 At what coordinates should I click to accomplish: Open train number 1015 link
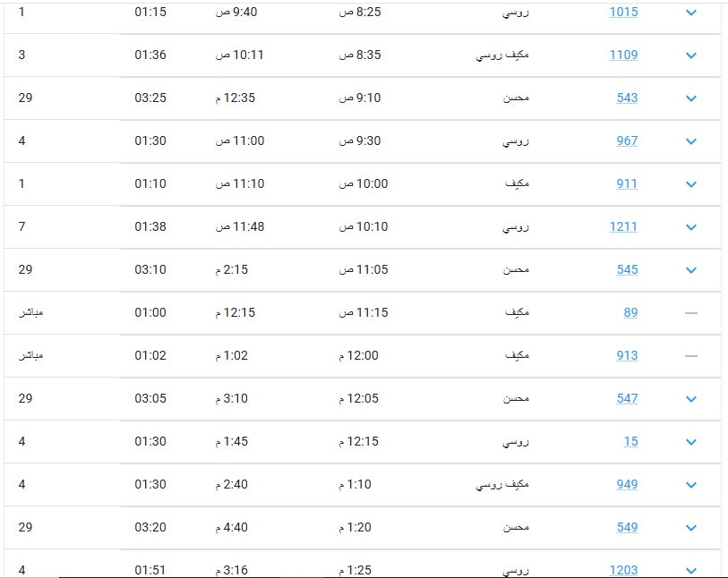click(623, 12)
